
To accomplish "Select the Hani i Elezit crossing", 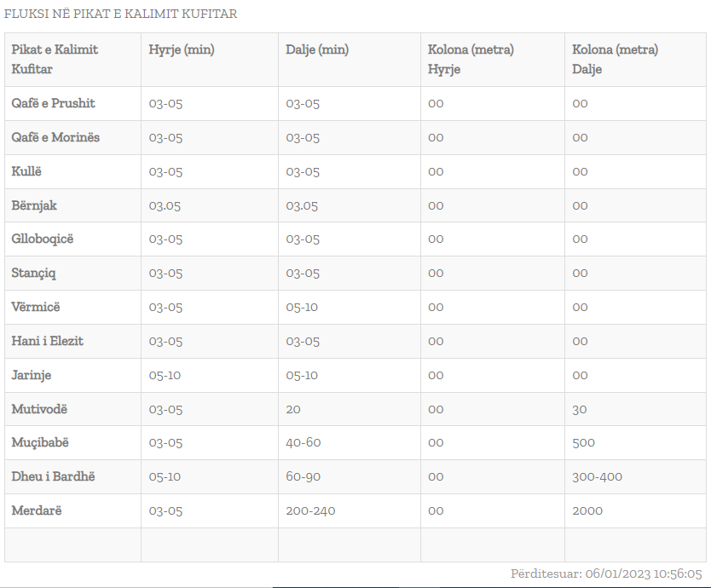I will (x=47, y=341).
